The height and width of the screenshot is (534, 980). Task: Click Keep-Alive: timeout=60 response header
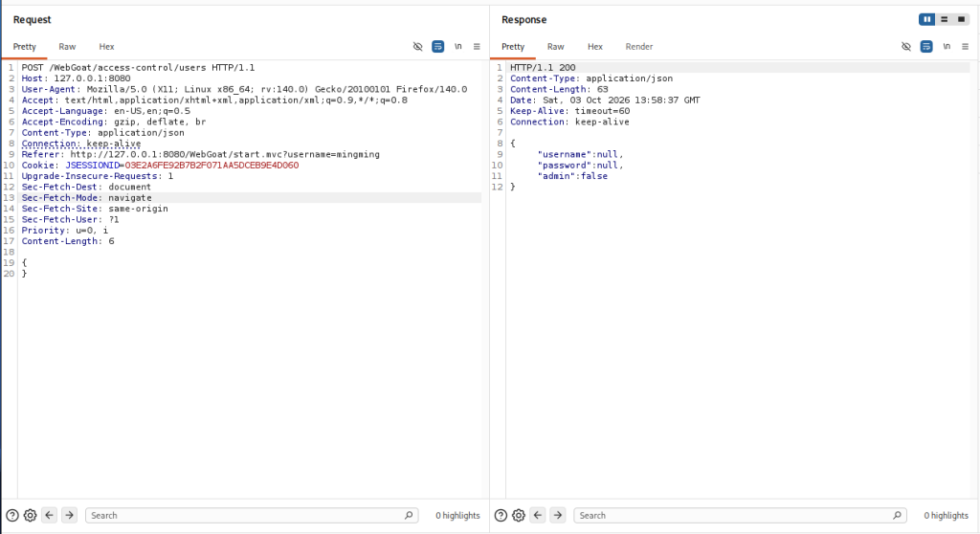pos(570,111)
